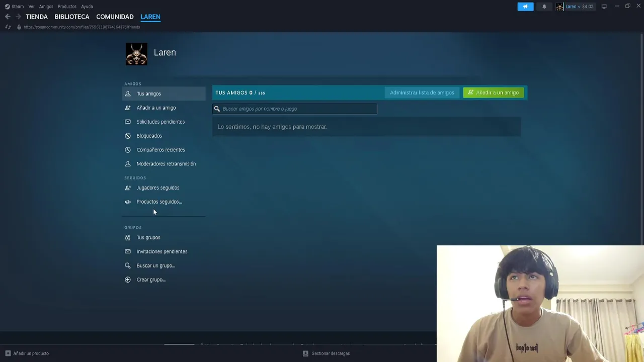This screenshot has height=362, width=644.
Task: Open the Productos menu
Action: pyautogui.click(x=67, y=7)
